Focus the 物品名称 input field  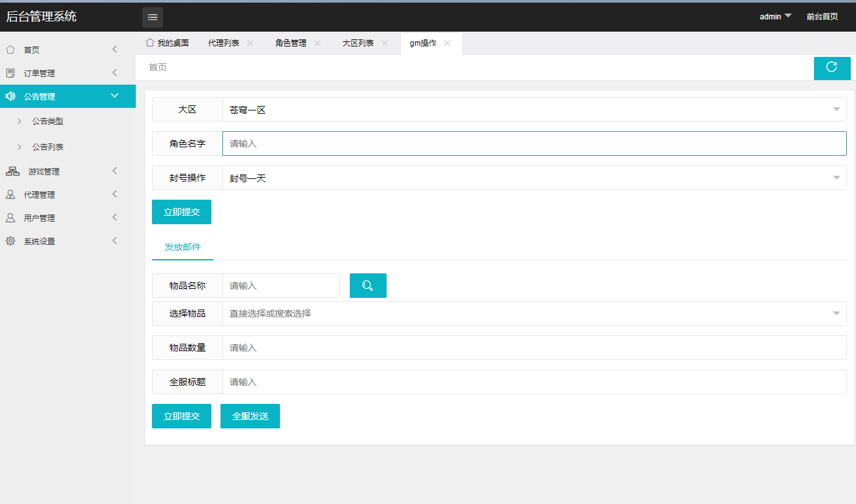click(x=281, y=286)
